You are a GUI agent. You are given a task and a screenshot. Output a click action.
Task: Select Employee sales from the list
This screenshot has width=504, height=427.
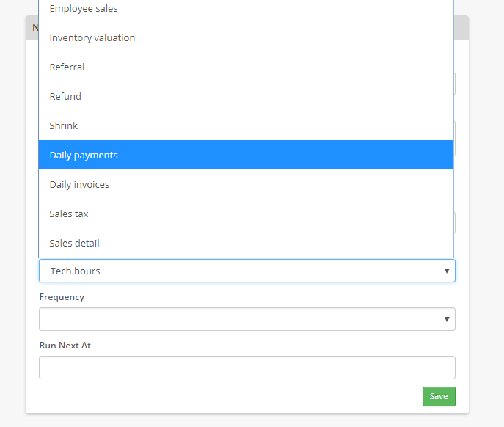coord(84,9)
